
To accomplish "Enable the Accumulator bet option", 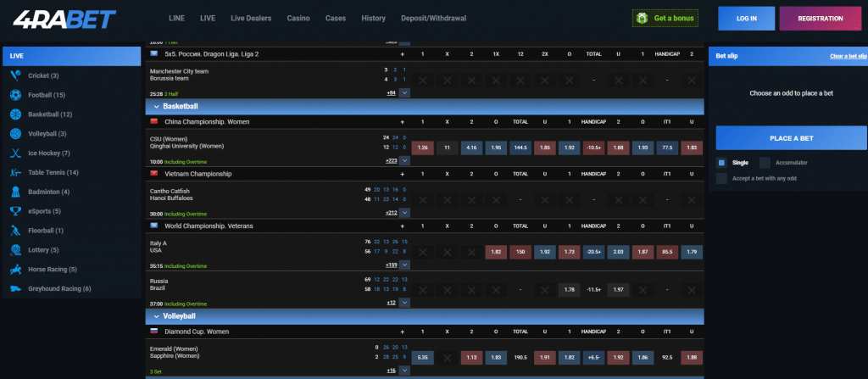I will [x=765, y=162].
